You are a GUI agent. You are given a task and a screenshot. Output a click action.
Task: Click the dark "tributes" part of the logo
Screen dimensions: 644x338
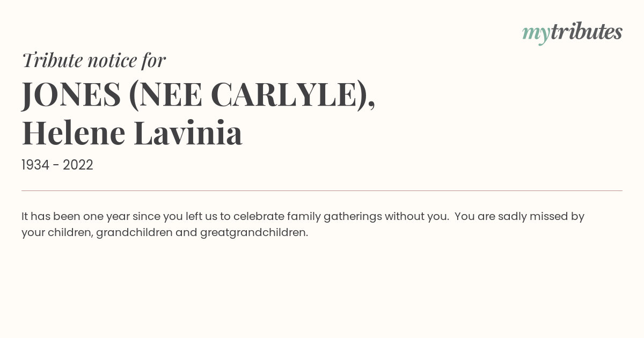pos(586,32)
